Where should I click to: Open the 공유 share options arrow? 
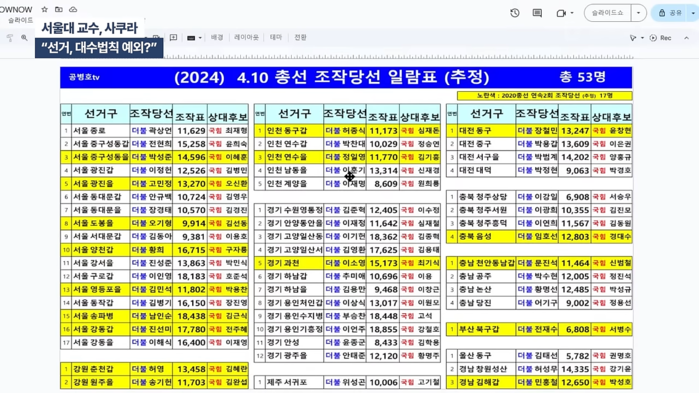point(693,13)
